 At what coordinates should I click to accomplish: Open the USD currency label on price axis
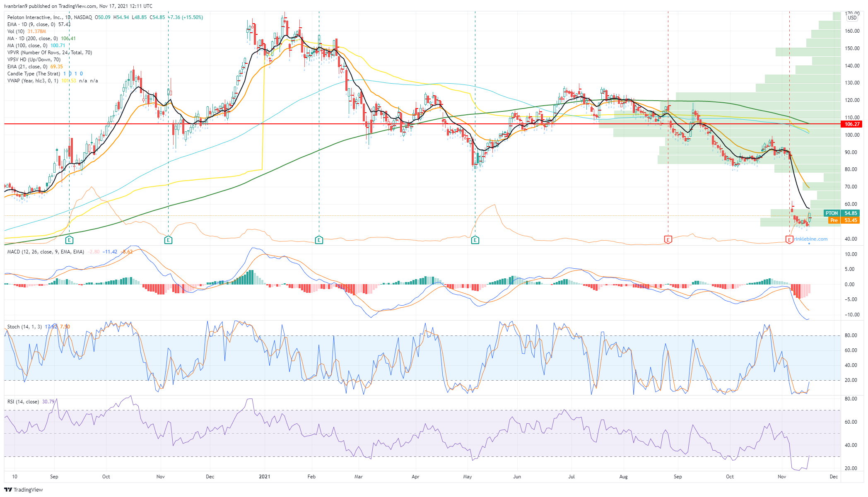click(x=852, y=18)
